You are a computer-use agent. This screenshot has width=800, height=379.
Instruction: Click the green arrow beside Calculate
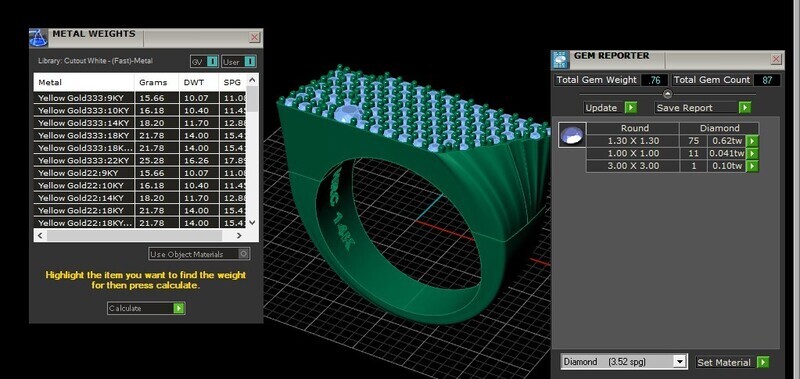178,308
